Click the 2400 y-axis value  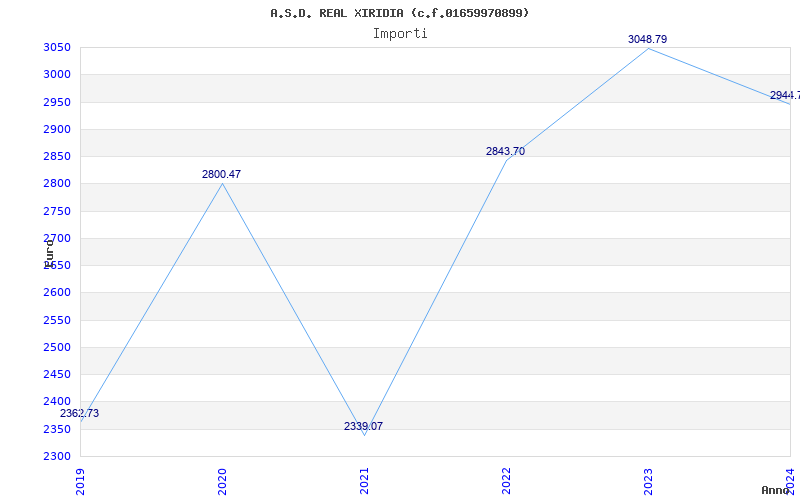coord(57,402)
